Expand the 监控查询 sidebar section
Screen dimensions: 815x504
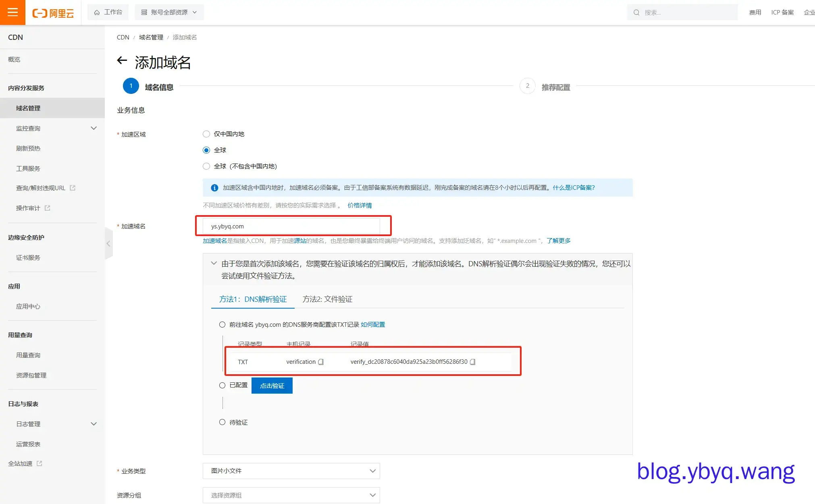[94, 128]
